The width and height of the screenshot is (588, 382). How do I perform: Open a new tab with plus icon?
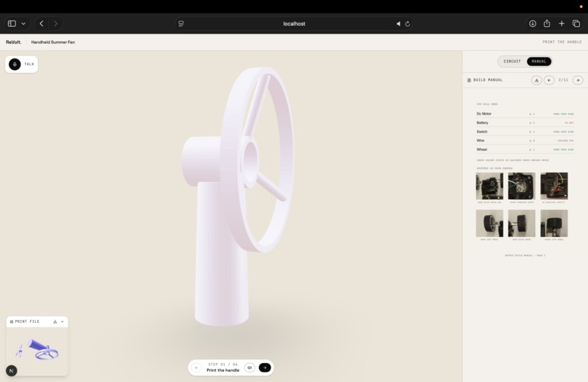pos(562,23)
